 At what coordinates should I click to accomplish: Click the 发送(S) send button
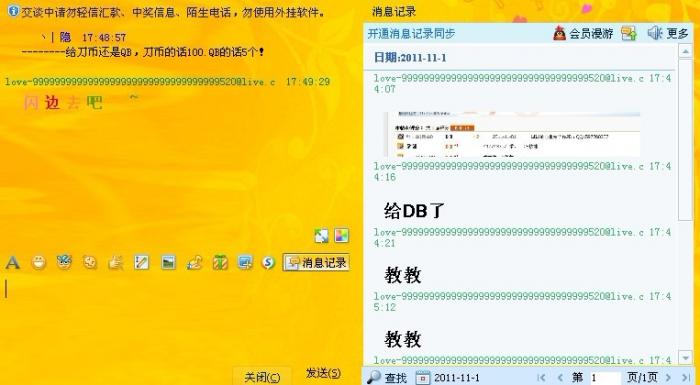coord(323,373)
